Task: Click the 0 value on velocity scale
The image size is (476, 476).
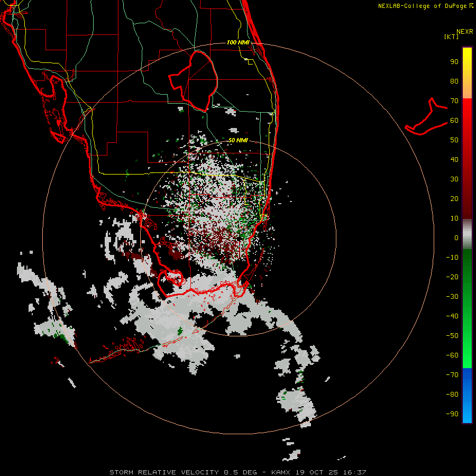Action: (x=456, y=237)
